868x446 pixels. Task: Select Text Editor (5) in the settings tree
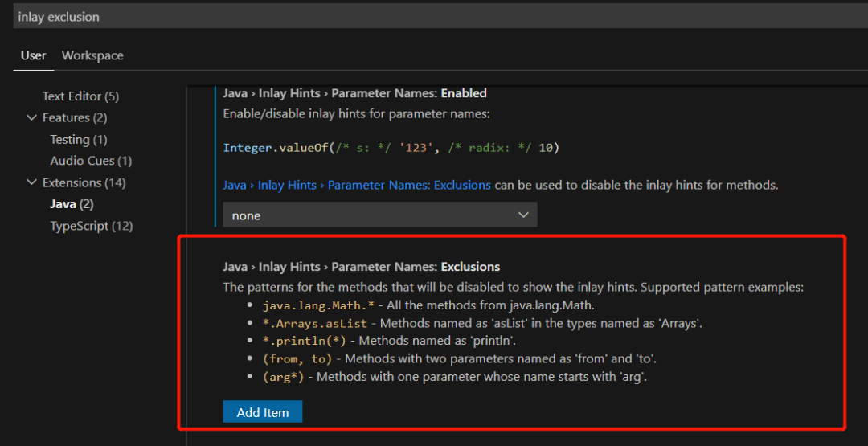(80, 96)
